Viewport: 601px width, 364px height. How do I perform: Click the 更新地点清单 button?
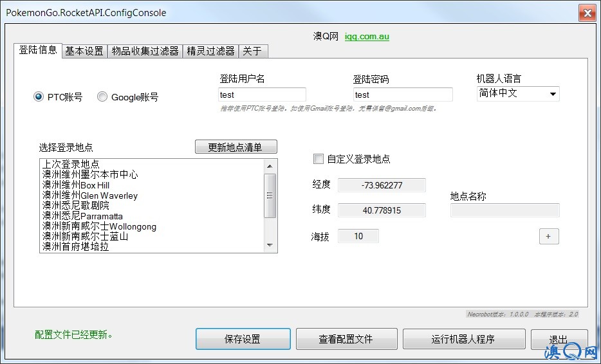[236, 147]
